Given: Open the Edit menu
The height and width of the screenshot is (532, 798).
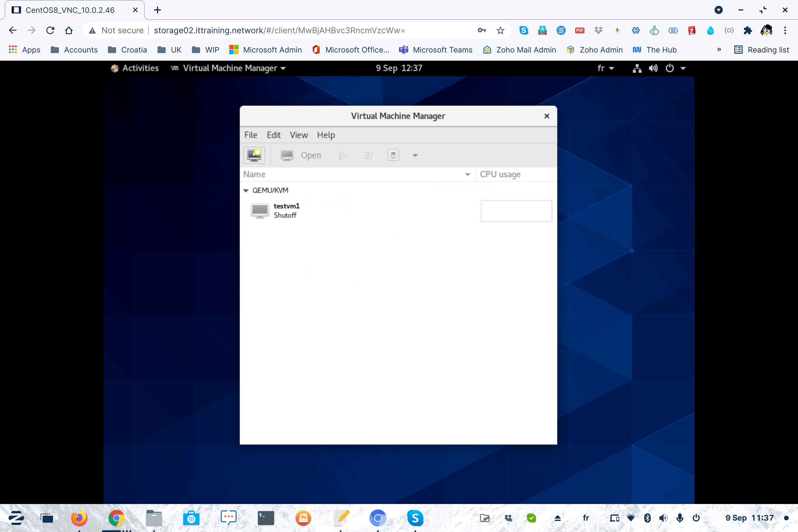Looking at the screenshot, I should tap(274, 135).
